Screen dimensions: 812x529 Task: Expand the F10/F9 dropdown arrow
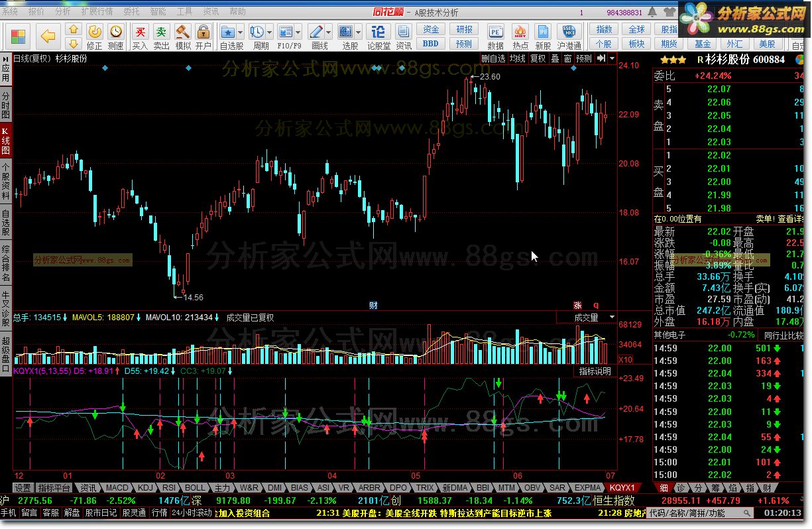[298, 31]
